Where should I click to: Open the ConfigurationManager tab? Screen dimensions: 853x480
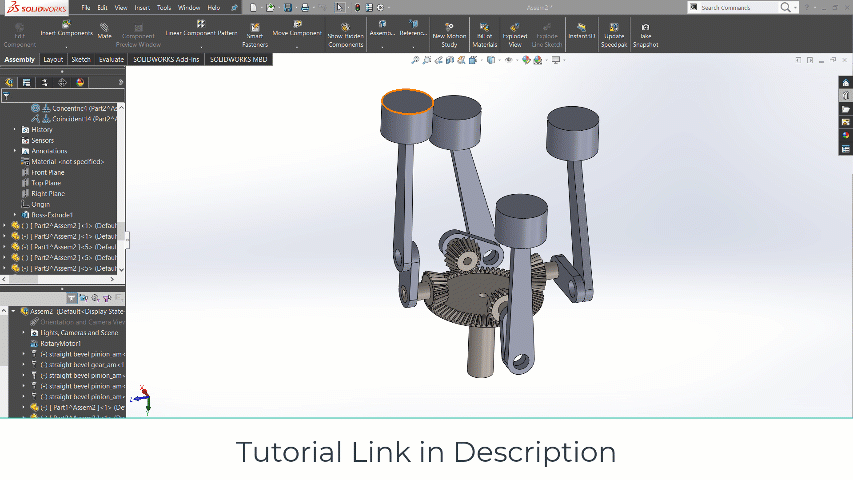pos(45,82)
